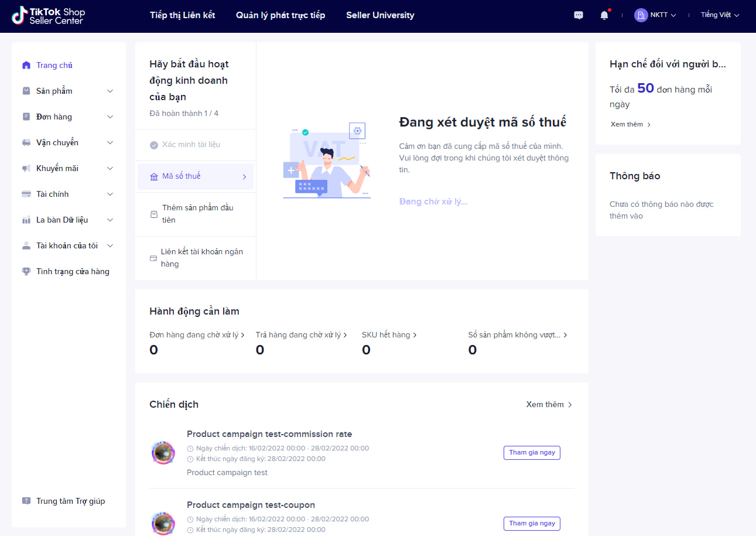Click the Tình trạng cửa hàng trophy icon
Viewport: 756px width, 536px height.
(26, 272)
